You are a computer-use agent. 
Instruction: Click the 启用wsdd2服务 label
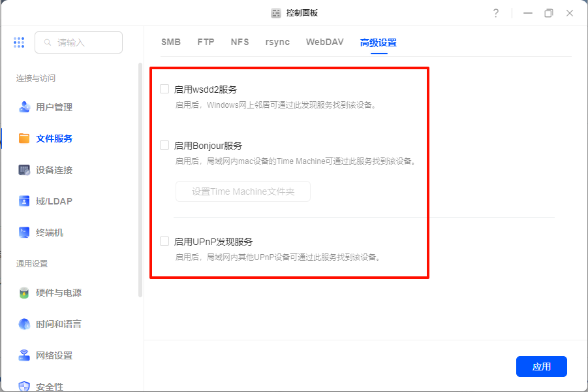point(206,90)
